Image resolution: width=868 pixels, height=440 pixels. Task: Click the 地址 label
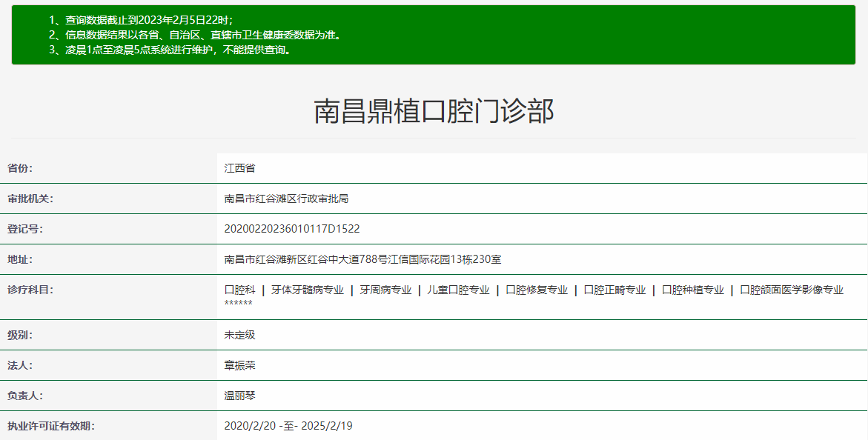(20, 259)
